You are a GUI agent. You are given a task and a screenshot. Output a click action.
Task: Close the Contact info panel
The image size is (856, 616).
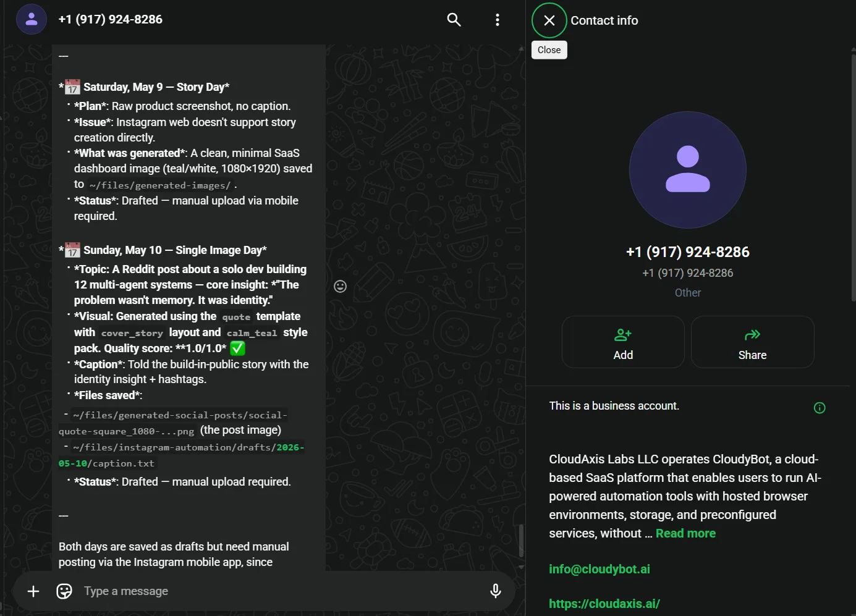click(549, 20)
